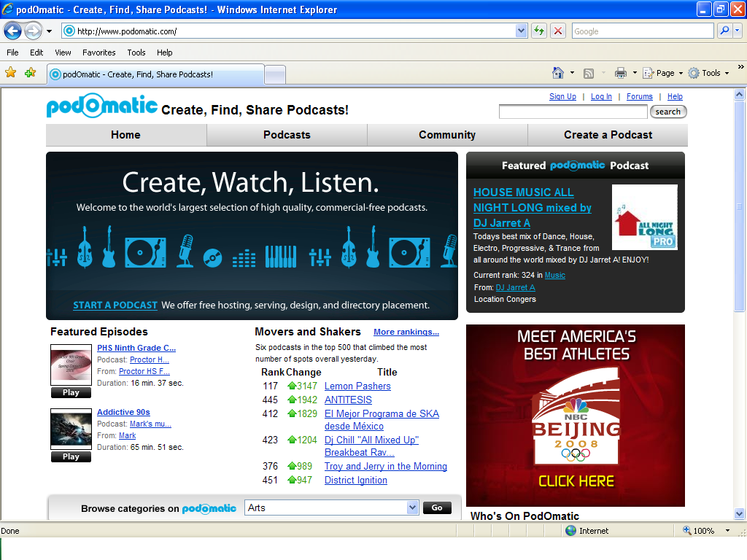Click the Go button beside categories

pyautogui.click(x=437, y=507)
